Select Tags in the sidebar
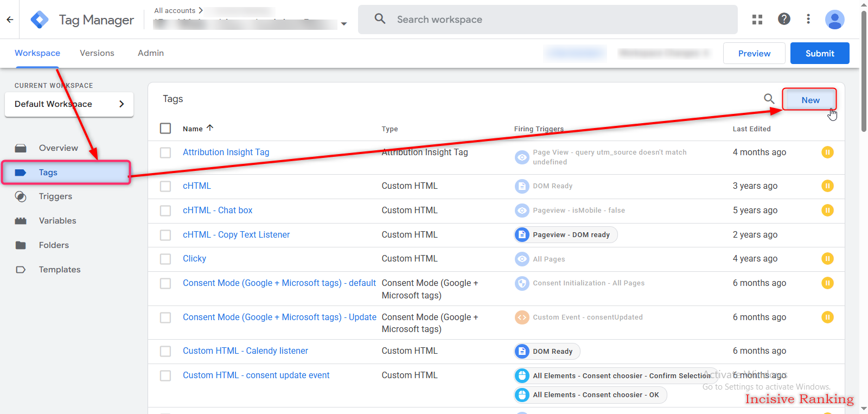 (66, 173)
